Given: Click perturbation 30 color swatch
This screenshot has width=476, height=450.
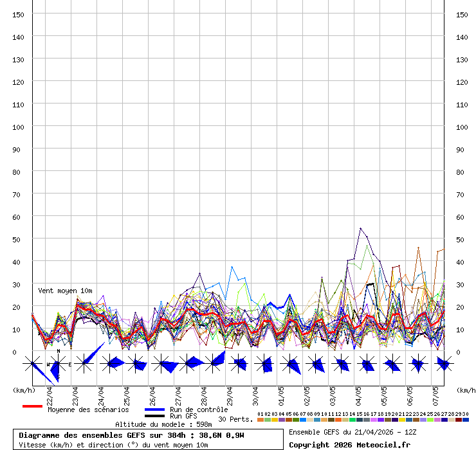Looking at the screenshot, I should [x=465, y=420].
